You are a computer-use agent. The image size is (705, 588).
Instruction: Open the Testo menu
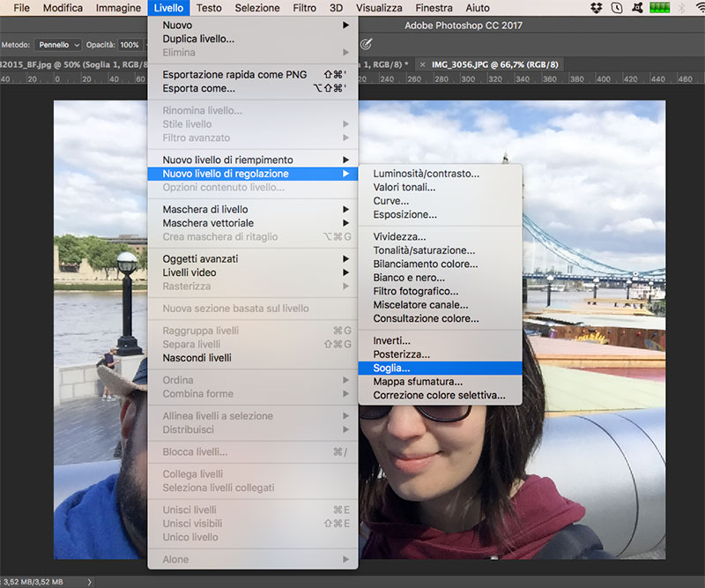tap(209, 8)
